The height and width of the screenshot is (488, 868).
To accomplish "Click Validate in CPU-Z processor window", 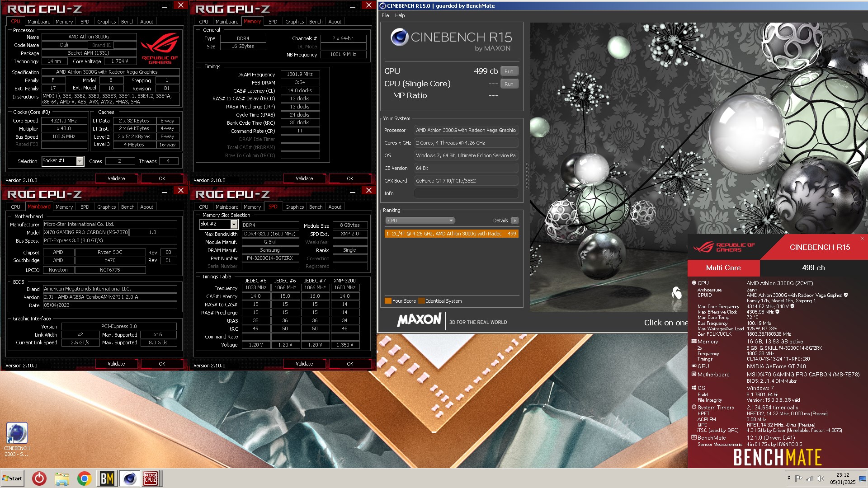I will [x=116, y=178].
